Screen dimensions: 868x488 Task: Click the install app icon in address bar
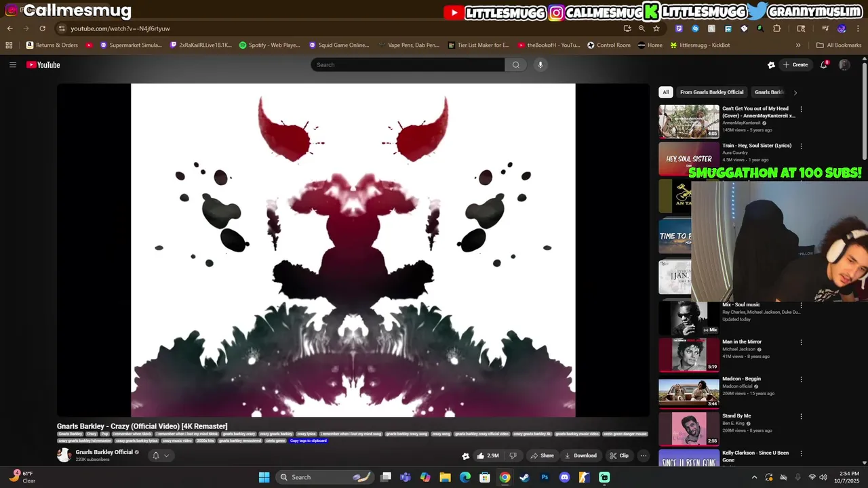[627, 28]
